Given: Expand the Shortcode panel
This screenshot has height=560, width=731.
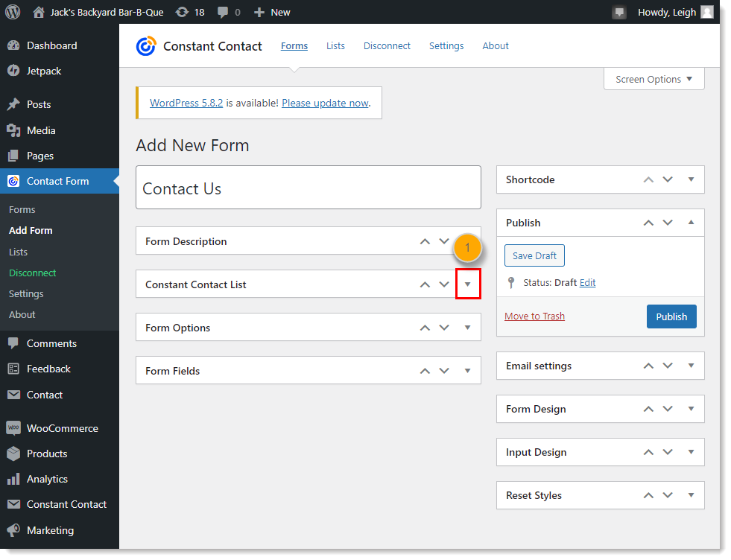Looking at the screenshot, I should point(691,179).
